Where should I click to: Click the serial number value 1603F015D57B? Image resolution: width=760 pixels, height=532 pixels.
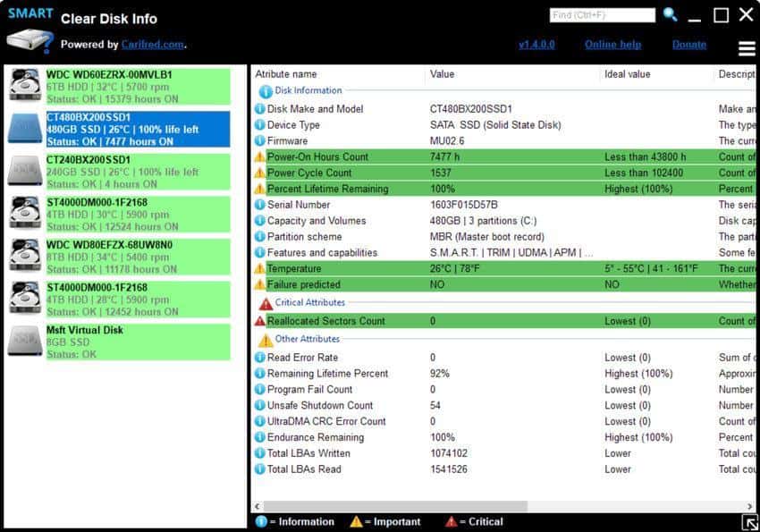click(x=463, y=205)
